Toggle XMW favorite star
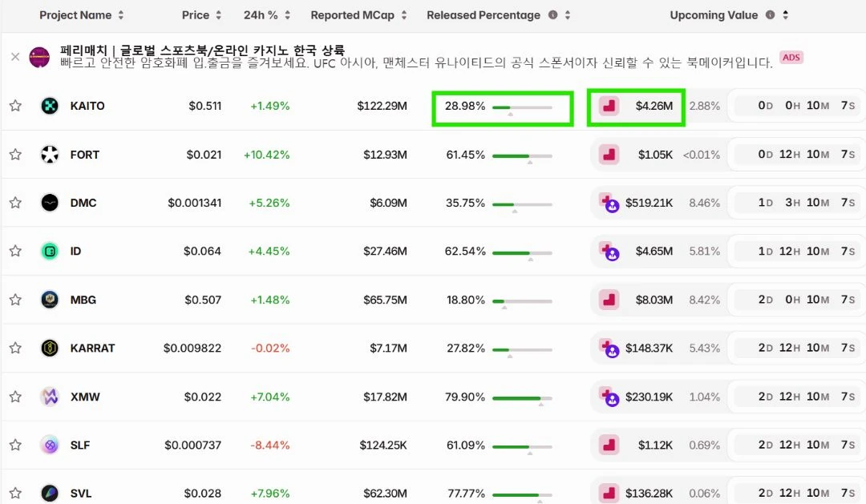 coord(15,397)
